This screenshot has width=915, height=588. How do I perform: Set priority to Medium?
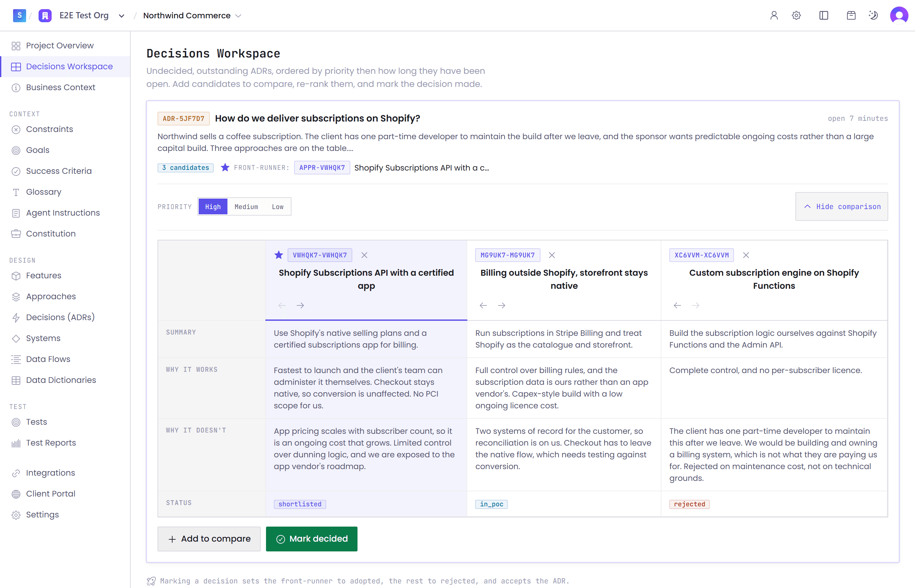[x=246, y=206]
